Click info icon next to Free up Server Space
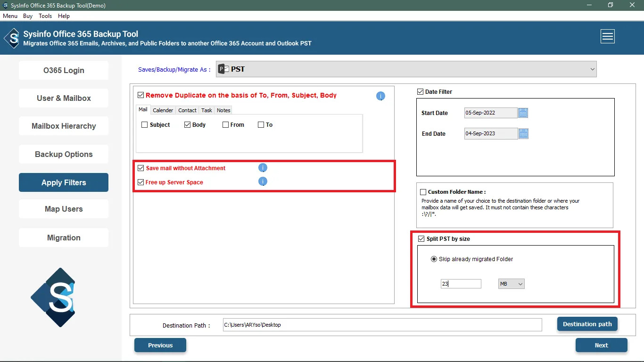The height and width of the screenshot is (362, 644). tap(263, 181)
